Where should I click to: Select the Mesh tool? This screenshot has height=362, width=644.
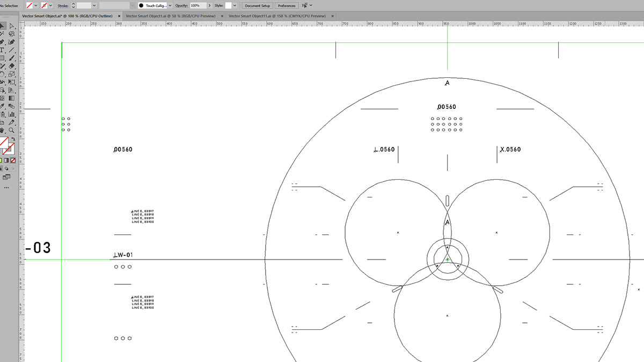tap(3, 98)
